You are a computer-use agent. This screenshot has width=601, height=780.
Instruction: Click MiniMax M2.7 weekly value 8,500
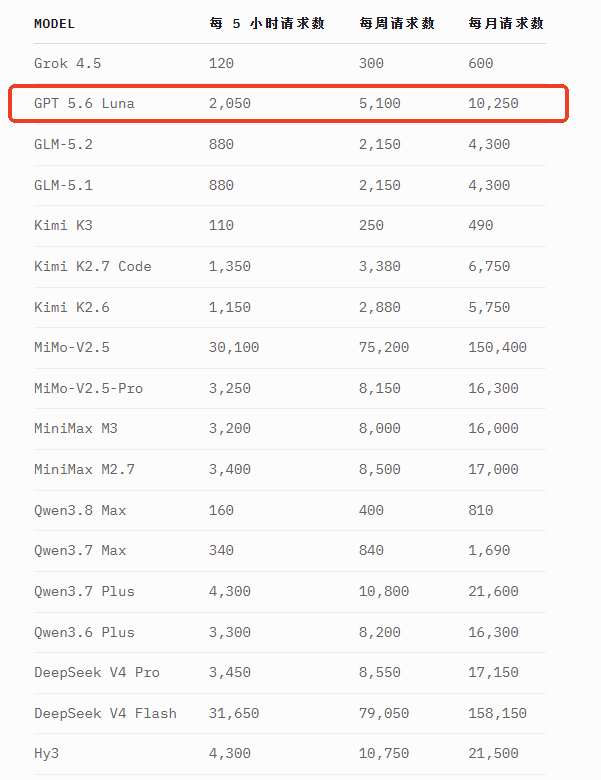380,469
